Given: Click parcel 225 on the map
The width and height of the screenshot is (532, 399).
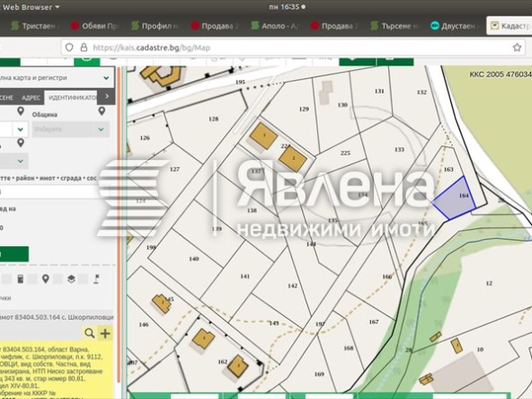Looking at the screenshot, I should click(x=345, y=153).
